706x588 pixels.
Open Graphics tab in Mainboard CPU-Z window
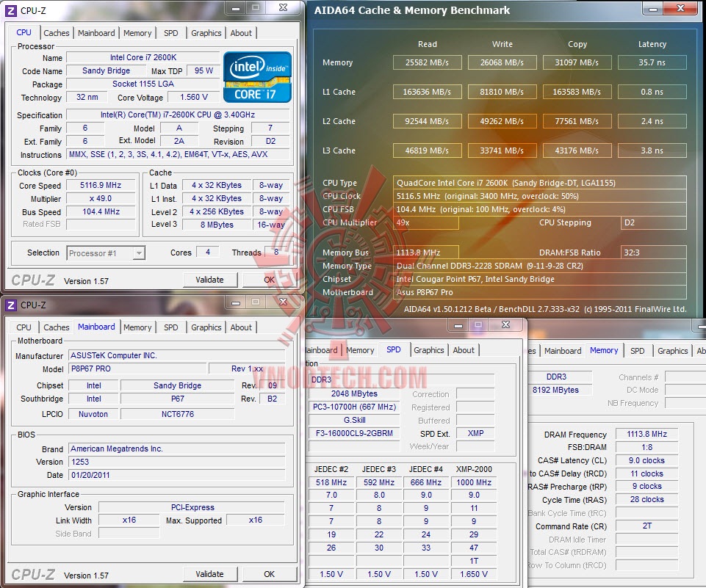[x=206, y=327]
